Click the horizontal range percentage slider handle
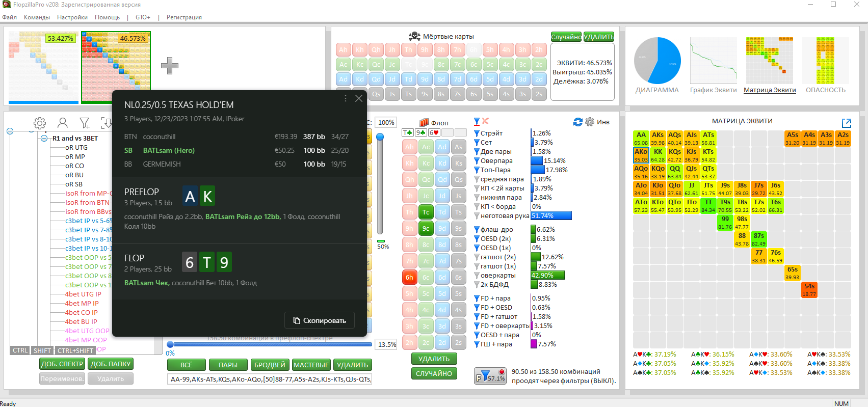This screenshot has height=407, width=868. click(170, 344)
